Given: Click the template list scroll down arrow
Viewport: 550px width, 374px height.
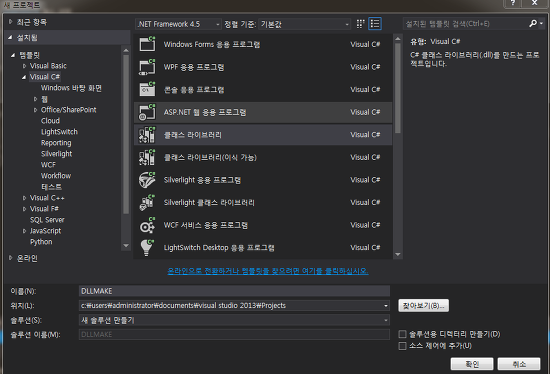Looking at the screenshot, I should pyautogui.click(x=397, y=254).
